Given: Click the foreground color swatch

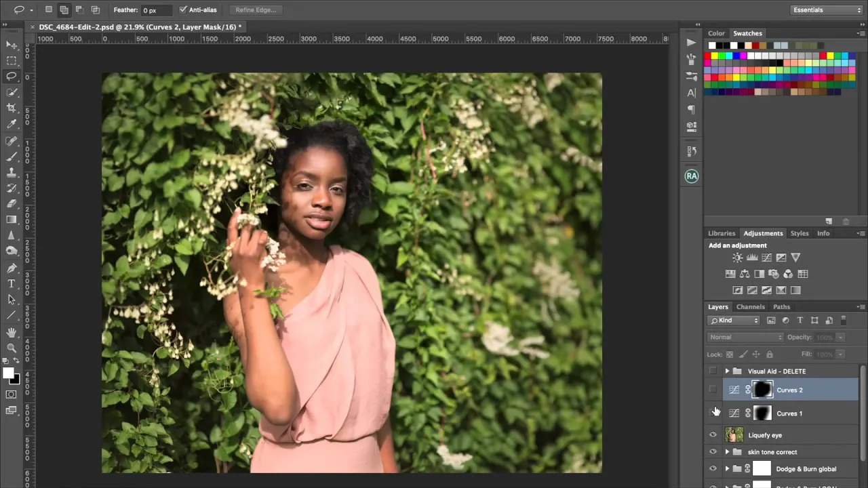Looking at the screenshot, I should click(9, 373).
